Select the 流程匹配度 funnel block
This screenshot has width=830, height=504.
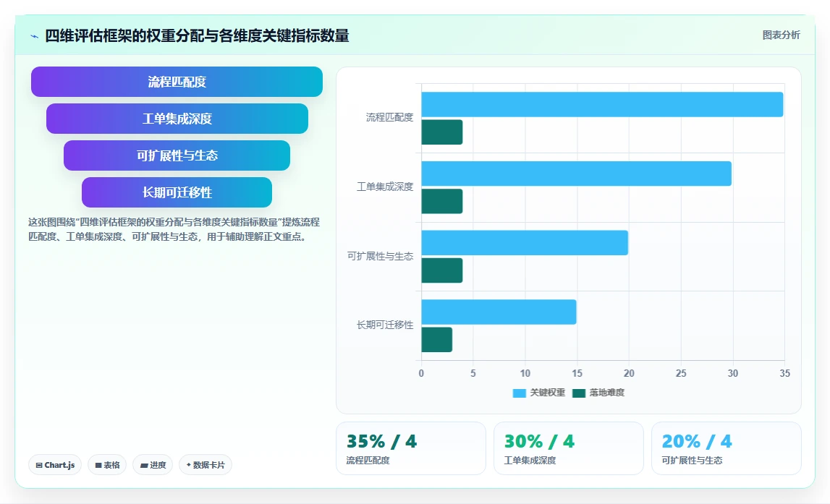(177, 82)
